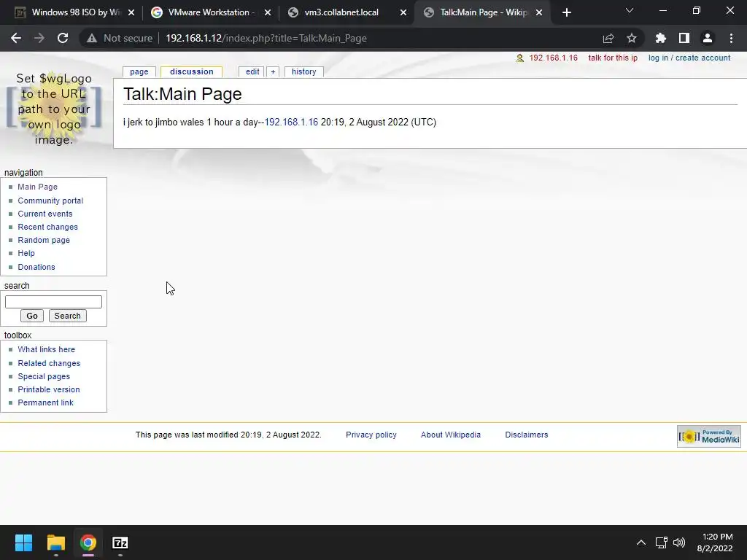The image size is (747, 560).
Task: Open the Disclaimers footer link
Action: click(x=527, y=435)
